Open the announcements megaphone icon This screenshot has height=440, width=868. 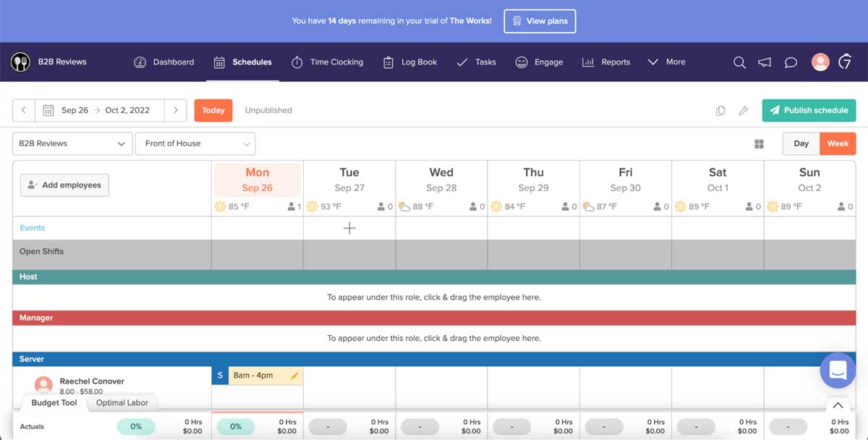click(765, 62)
